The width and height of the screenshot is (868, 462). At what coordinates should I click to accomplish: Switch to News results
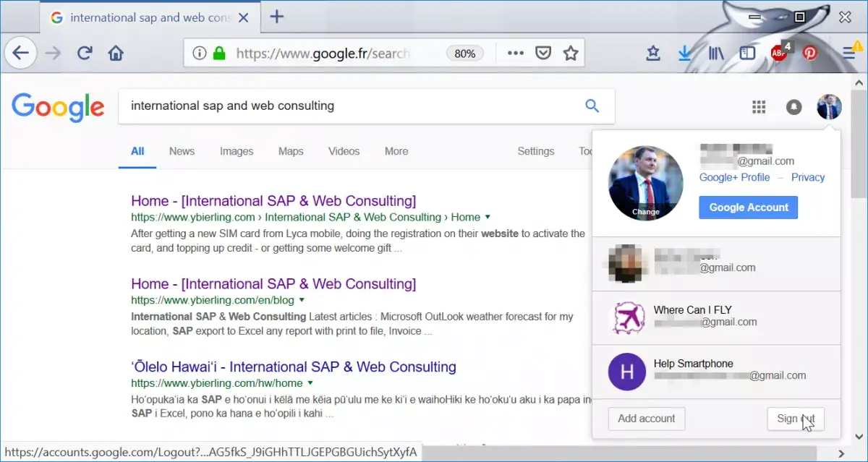click(182, 151)
